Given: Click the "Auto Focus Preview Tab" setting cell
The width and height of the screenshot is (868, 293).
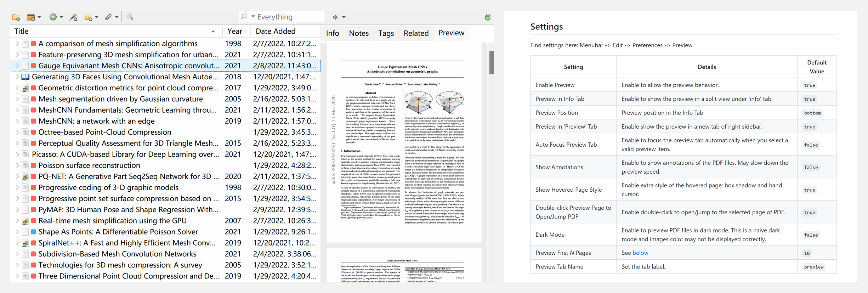Looking at the screenshot, I should coord(573,145).
